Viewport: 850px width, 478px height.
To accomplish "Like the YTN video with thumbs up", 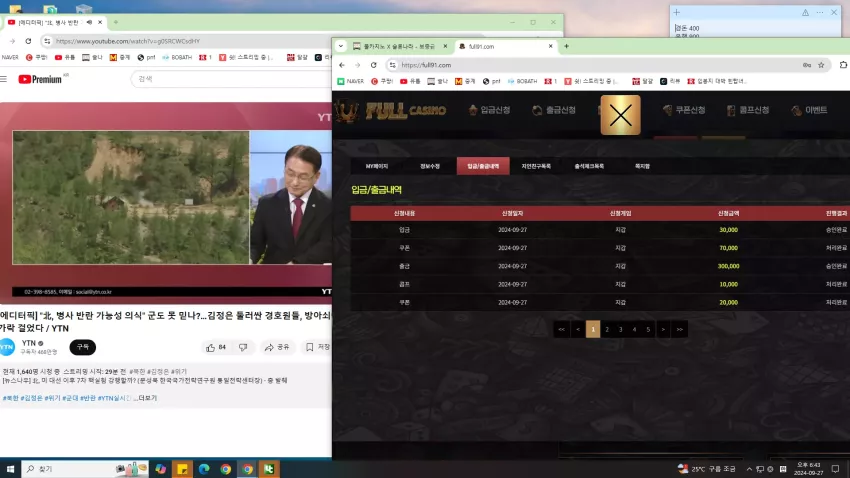I will click(x=210, y=347).
